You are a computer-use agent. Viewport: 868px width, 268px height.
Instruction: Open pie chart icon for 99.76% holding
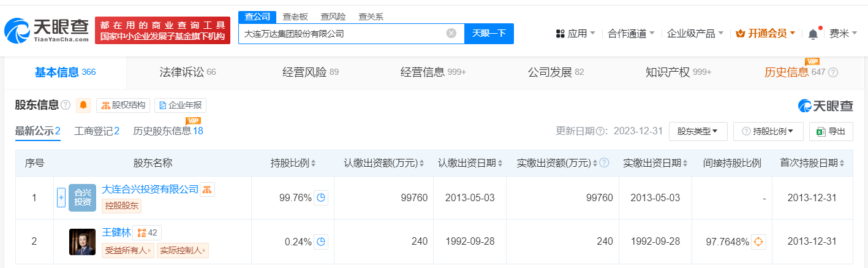click(x=322, y=197)
